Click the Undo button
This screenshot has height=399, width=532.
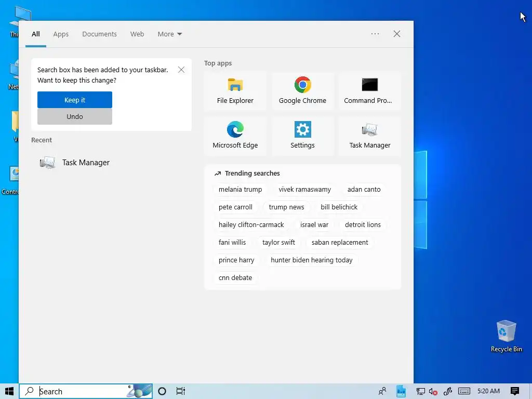[75, 116]
